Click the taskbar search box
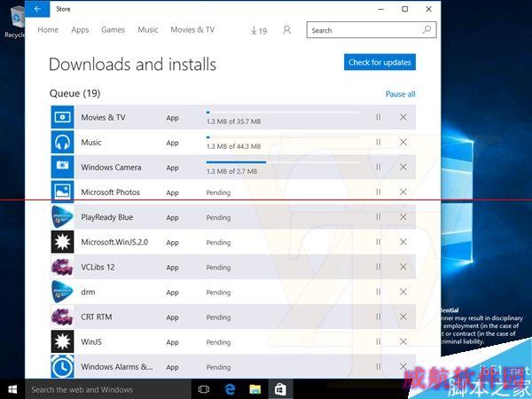The image size is (532, 399). [x=108, y=389]
